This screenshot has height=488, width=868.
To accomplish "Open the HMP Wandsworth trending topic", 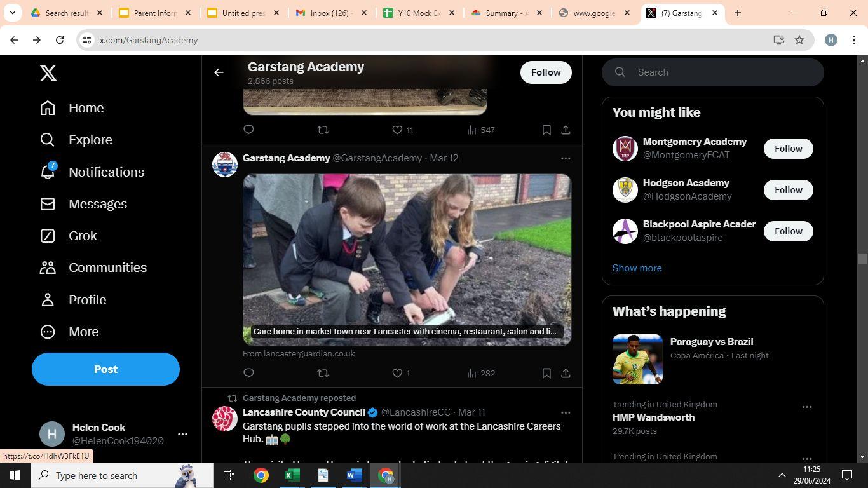I will (653, 417).
